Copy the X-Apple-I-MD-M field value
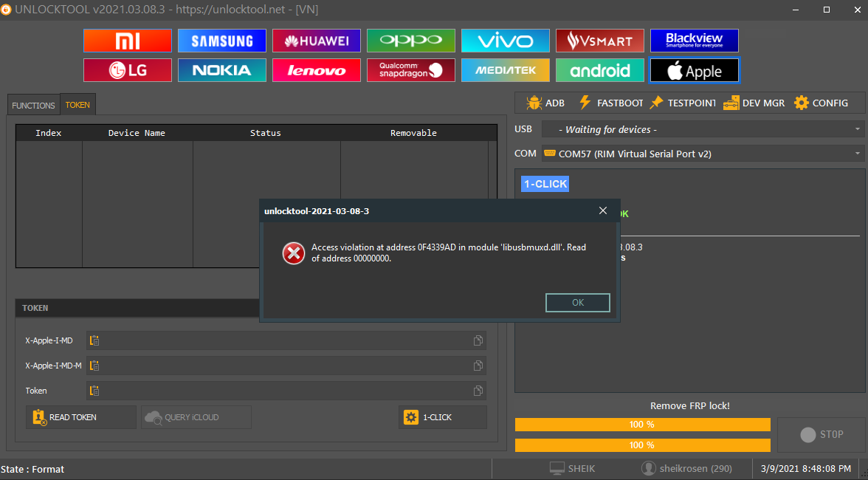 click(x=478, y=366)
